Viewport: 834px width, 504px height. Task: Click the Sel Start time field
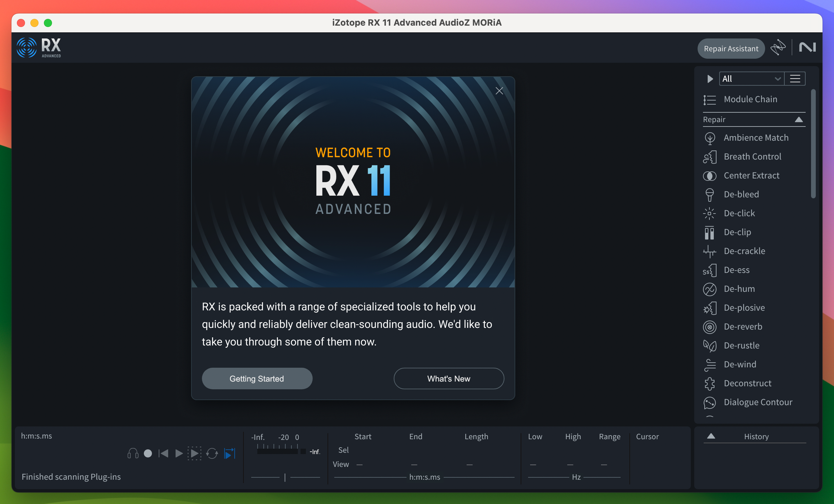coord(363,450)
